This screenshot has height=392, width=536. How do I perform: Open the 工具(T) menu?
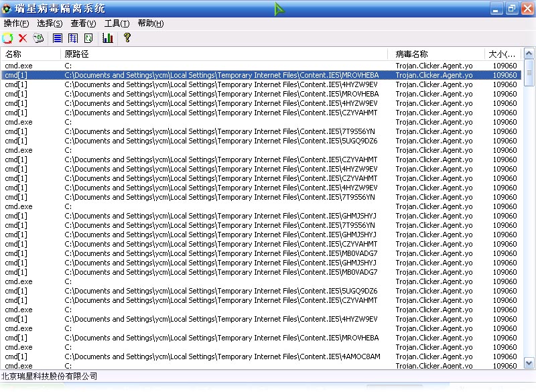pyautogui.click(x=117, y=23)
